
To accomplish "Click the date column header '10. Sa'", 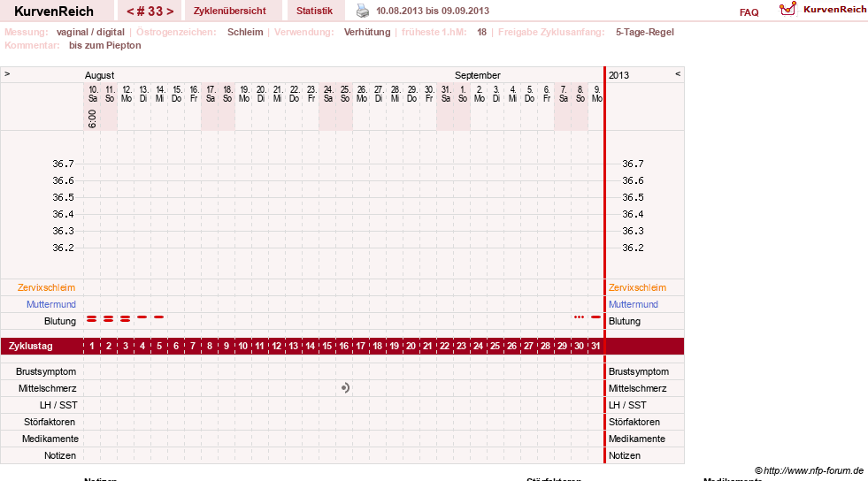I will pos(92,94).
